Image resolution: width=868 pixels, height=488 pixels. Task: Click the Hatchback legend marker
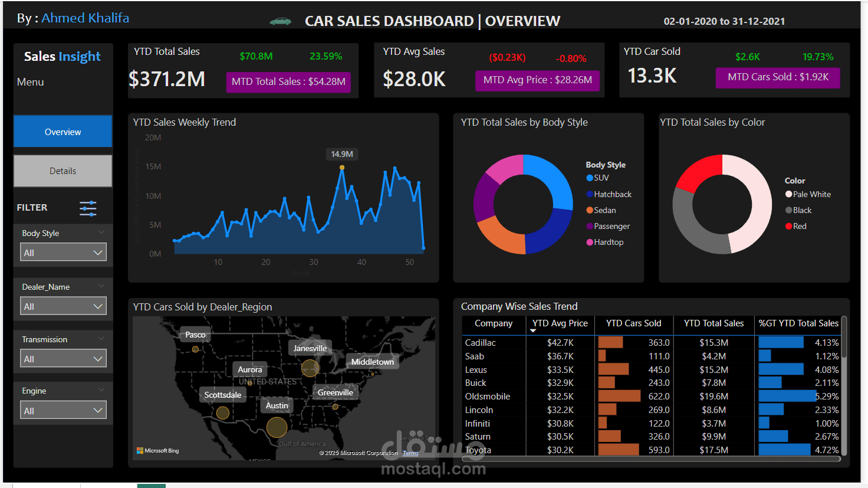coord(590,194)
